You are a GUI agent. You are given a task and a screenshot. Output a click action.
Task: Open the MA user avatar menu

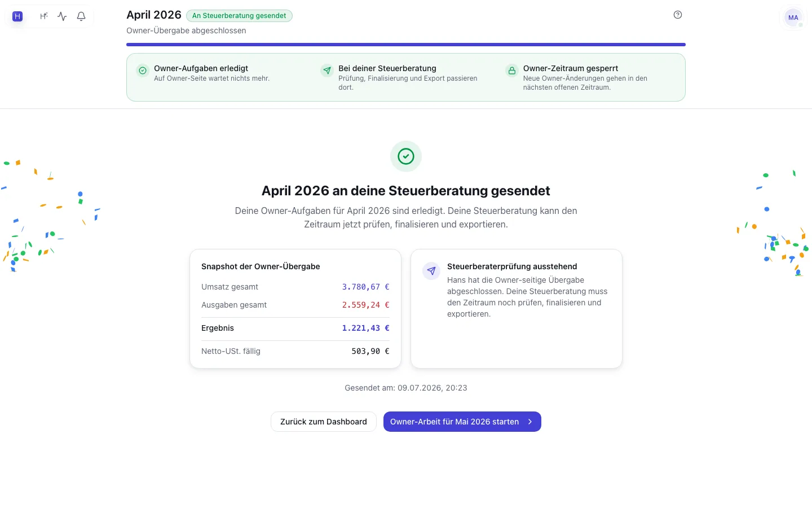[793, 17]
